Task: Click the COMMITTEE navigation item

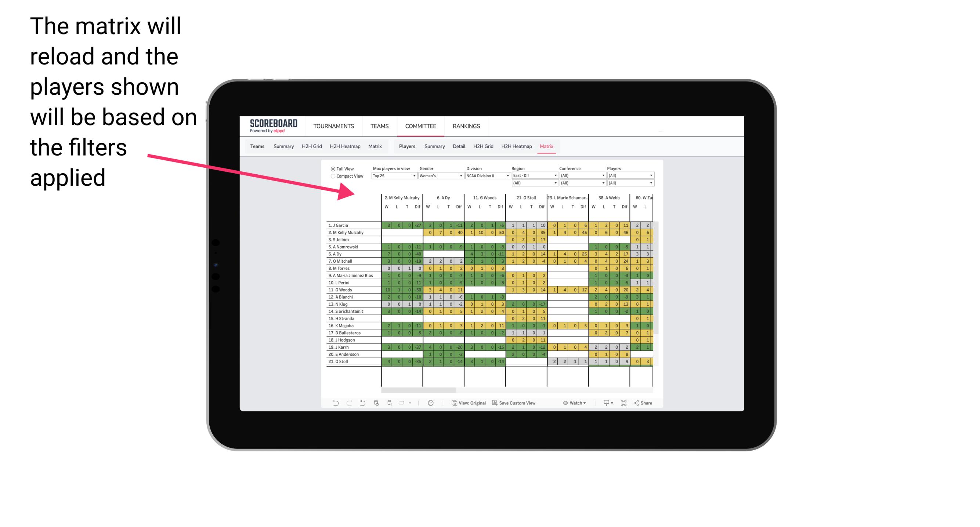Action: pyautogui.click(x=421, y=126)
